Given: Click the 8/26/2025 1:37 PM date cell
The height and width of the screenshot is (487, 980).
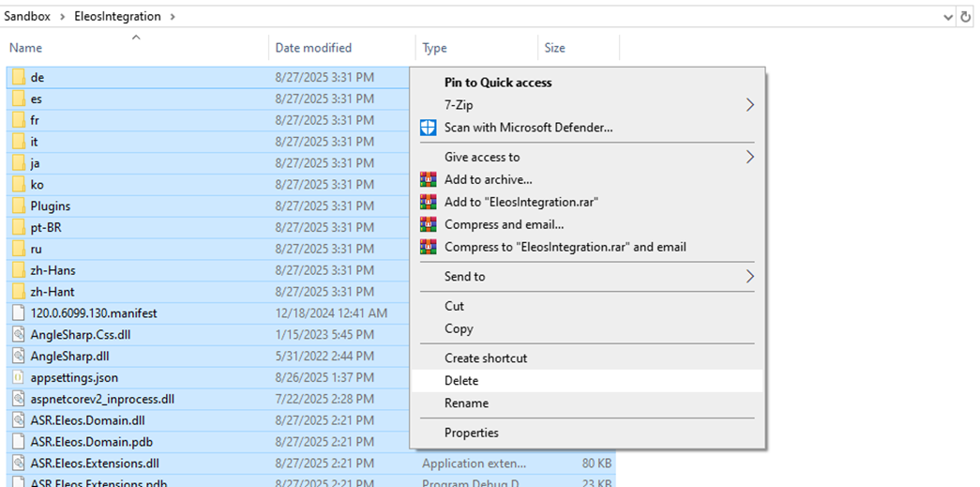Looking at the screenshot, I should (x=325, y=377).
